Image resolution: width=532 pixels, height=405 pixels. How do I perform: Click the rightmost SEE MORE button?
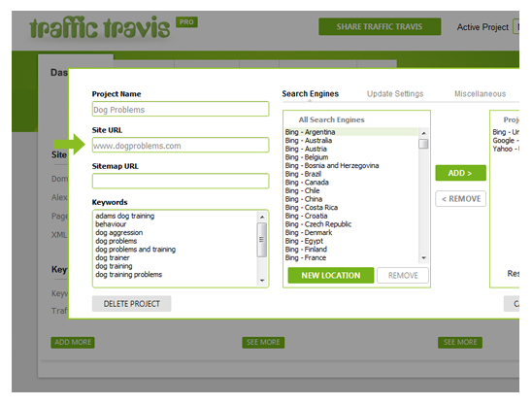(x=460, y=342)
